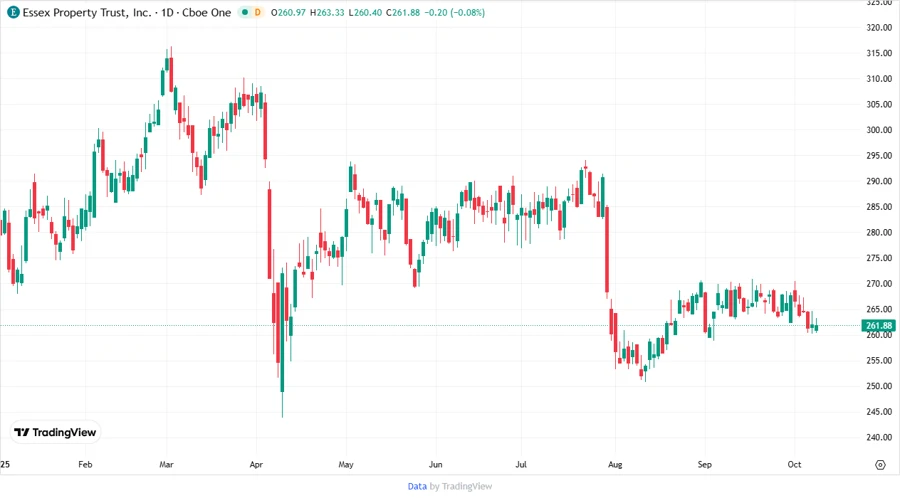The width and height of the screenshot is (900, 498).
Task: Click the 290.00 price axis label
Action: [879, 181]
